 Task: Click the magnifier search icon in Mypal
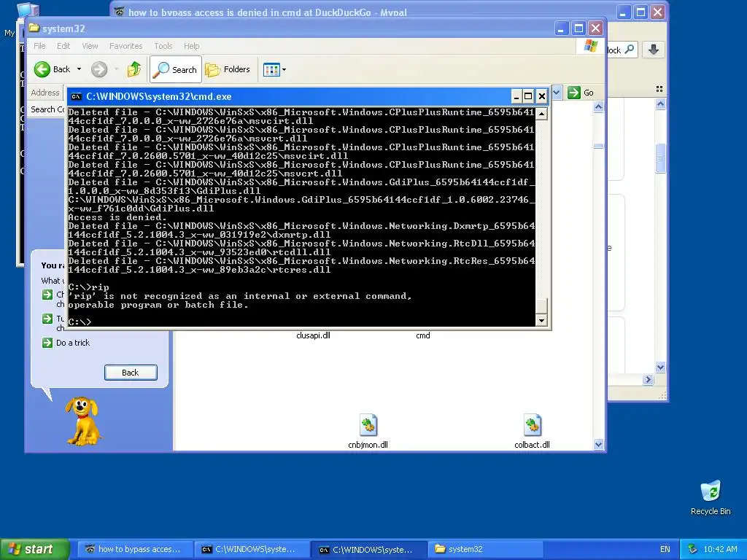(629, 50)
